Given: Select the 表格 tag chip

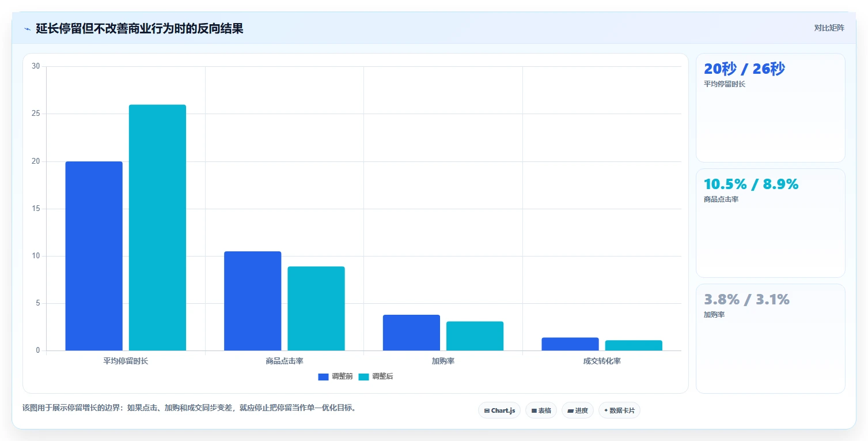Looking at the screenshot, I should (x=541, y=410).
